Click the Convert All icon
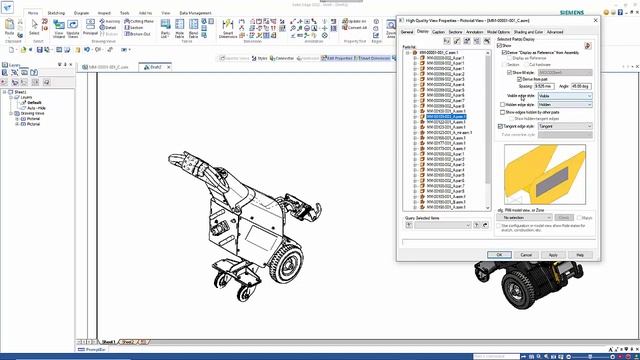The width and height of the screenshot is (640, 360). click(355, 27)
